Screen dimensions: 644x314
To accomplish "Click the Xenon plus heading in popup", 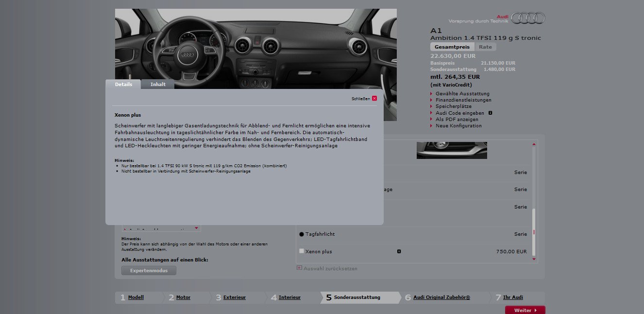I will pos(128,115).
